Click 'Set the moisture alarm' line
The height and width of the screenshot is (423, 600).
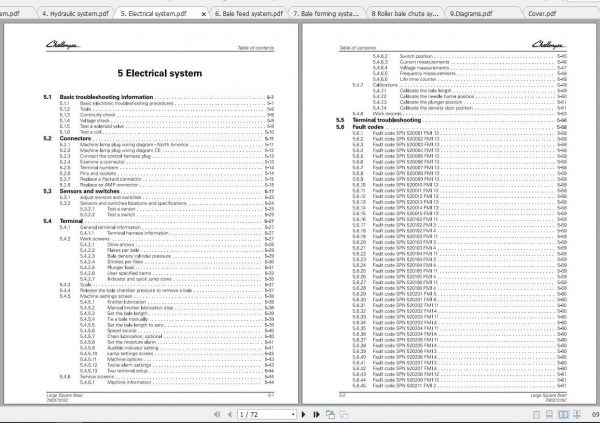click(177, 342)
